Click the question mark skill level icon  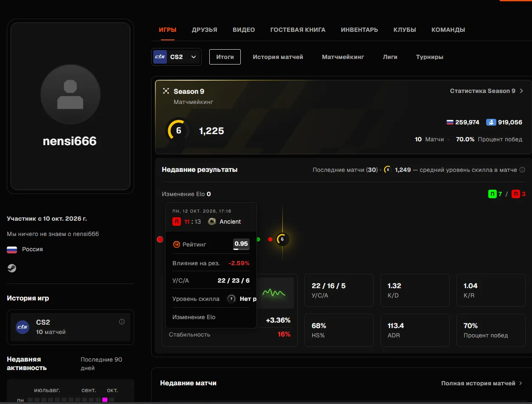(231, 299)
